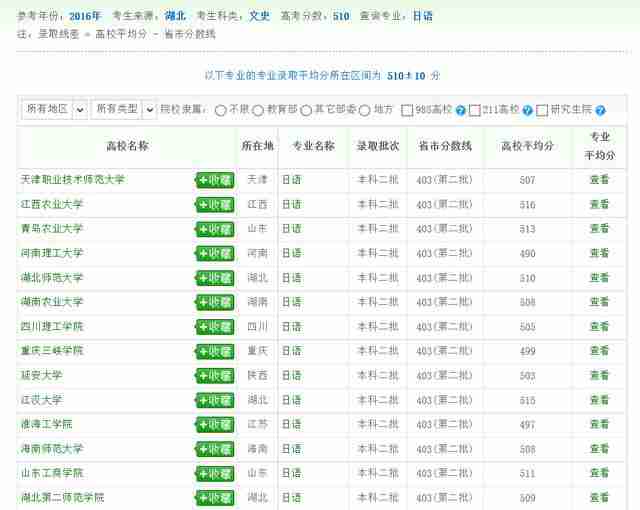
Task: Open 湖南农业大学 school link
Action: coord(52,302)
